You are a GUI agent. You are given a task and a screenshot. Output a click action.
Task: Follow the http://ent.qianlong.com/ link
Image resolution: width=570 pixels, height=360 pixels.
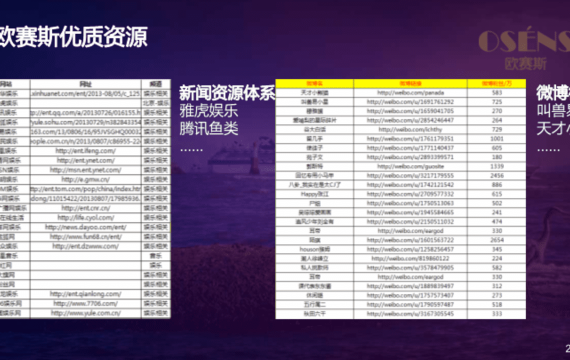tap(86, 294)
